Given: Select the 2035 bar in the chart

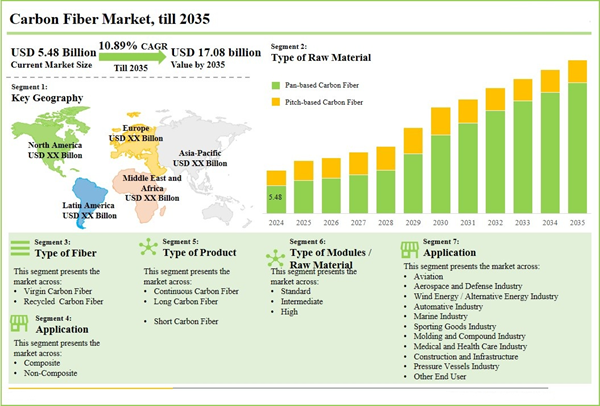Looking at the screenshot, I should [577, 146].
